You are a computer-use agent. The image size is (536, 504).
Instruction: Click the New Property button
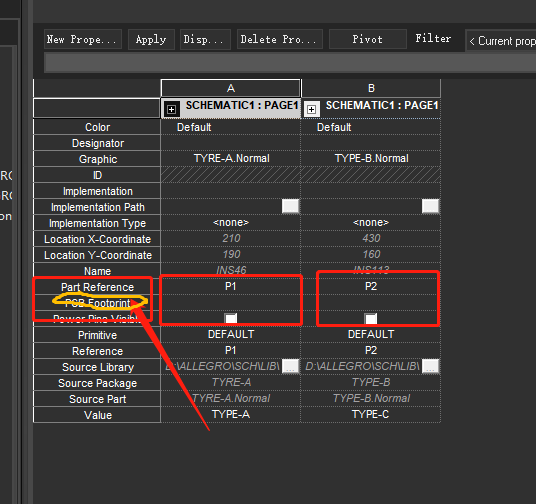[83, 39]
